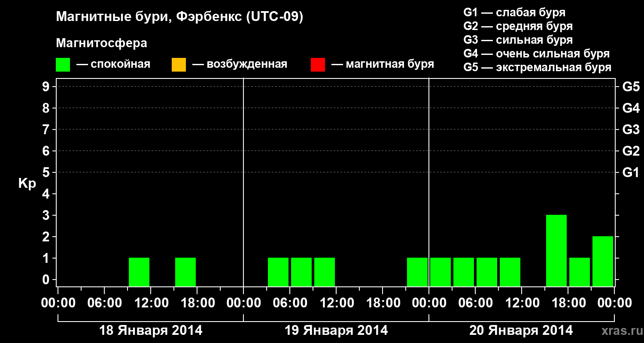Click the 06:00 time label above 18 Января
644x343 pixels.
(105, 303)
